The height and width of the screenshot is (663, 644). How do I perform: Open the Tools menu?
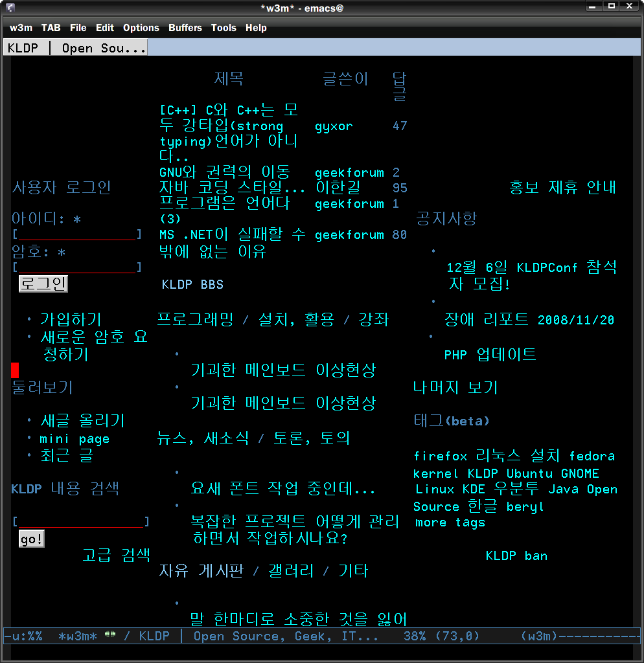point(224,28)
